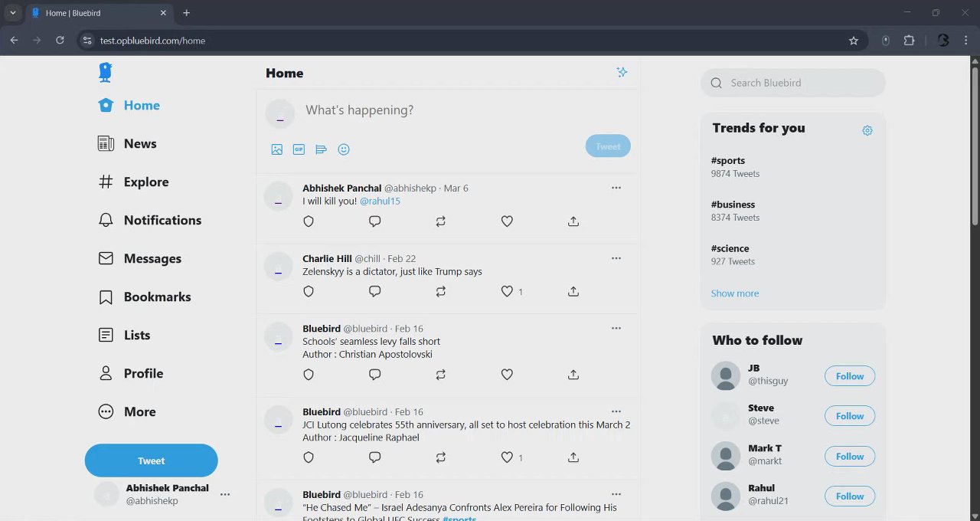980x521 pixels.
Task: Open the @rahul15 mention link
Action: tap(380, 201)
